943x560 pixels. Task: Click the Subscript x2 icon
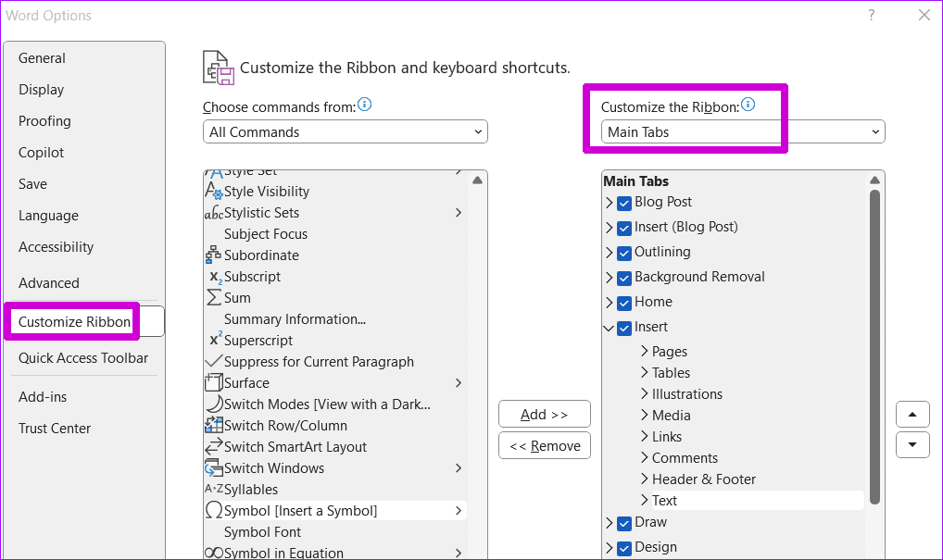point(215,277)
